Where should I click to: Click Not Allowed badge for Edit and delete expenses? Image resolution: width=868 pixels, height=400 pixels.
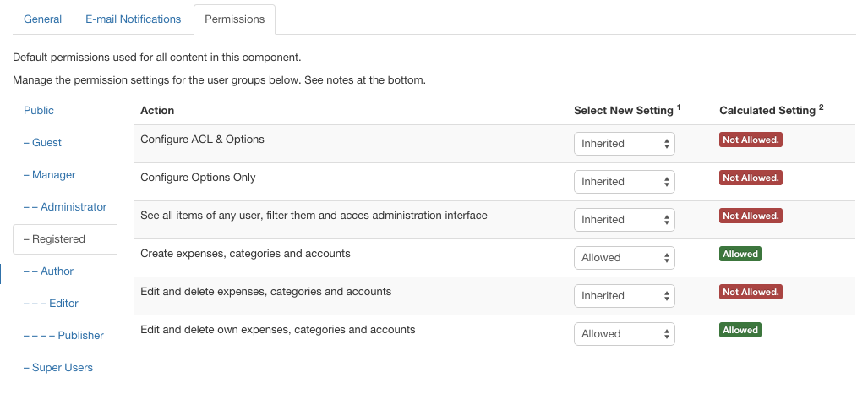(x=751, y=292)
